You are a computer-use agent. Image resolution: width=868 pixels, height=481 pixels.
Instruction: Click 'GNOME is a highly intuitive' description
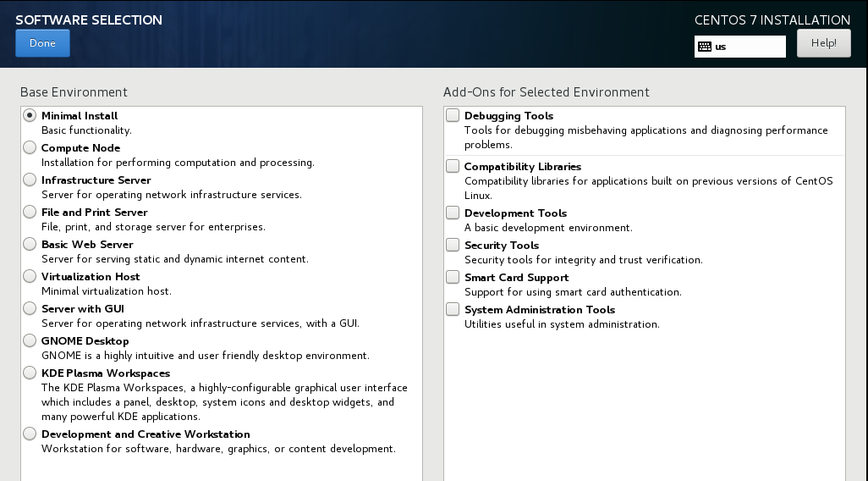pyautogui.click(x=206, y=355)
